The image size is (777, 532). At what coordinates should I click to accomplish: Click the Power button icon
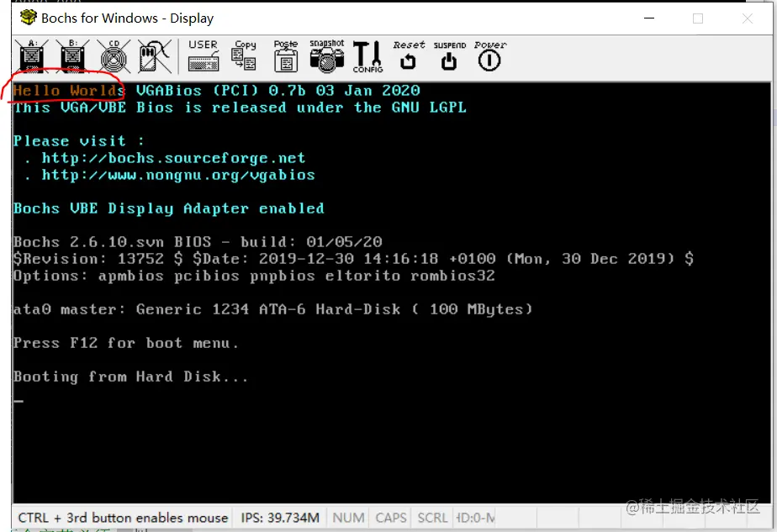[x=489, y=56]
